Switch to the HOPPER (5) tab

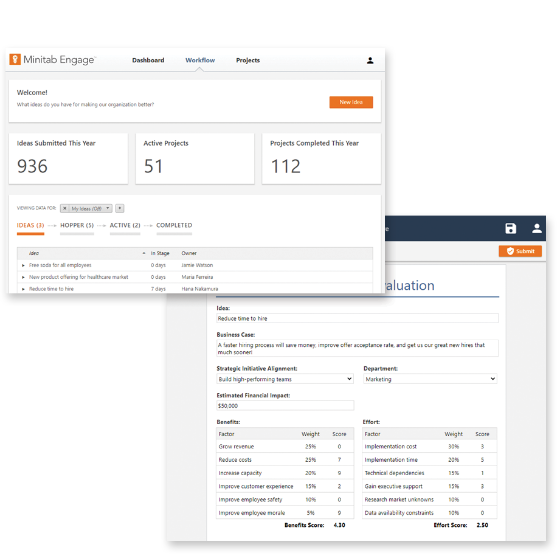tap(77, 226)
